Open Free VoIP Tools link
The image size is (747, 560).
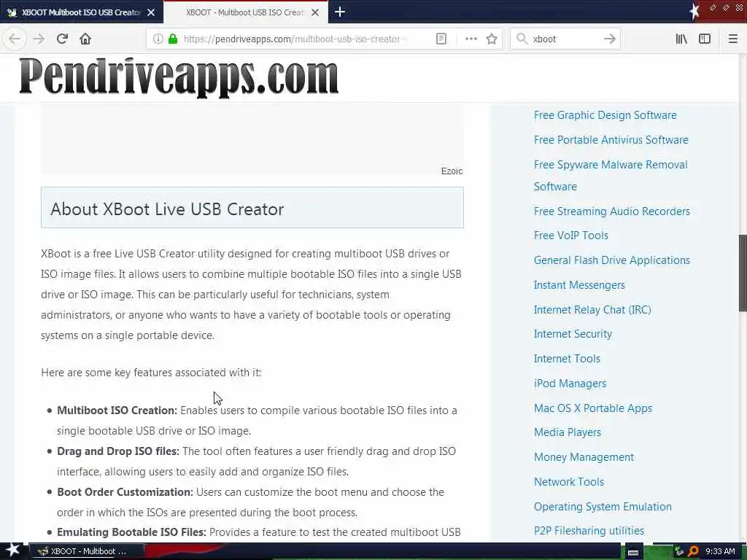coord(570,236)
